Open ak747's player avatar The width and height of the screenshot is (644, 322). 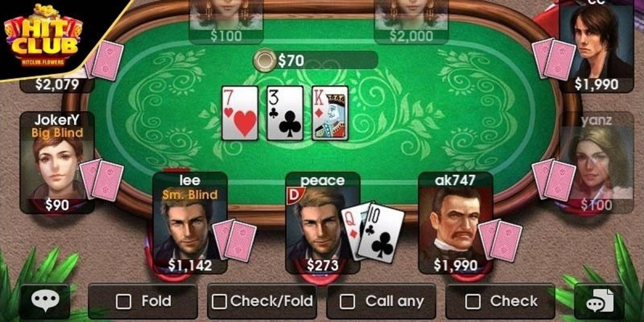(455, 223)
